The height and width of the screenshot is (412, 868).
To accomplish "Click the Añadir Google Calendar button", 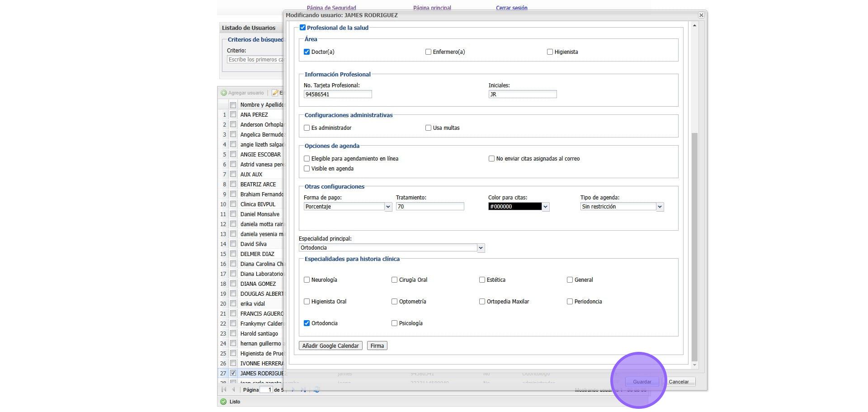I will tap(330, 346).
